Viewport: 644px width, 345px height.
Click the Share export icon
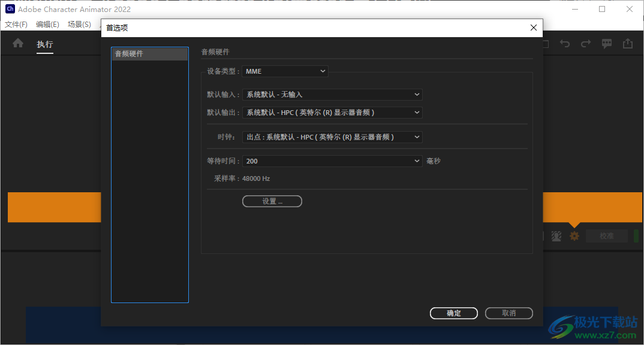click(628, 44)
